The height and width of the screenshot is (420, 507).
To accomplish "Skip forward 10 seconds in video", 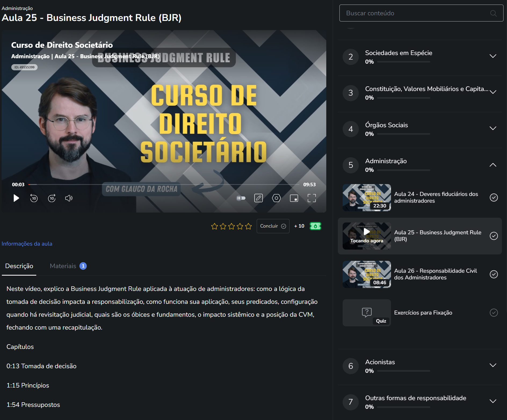I will [52, 198].
